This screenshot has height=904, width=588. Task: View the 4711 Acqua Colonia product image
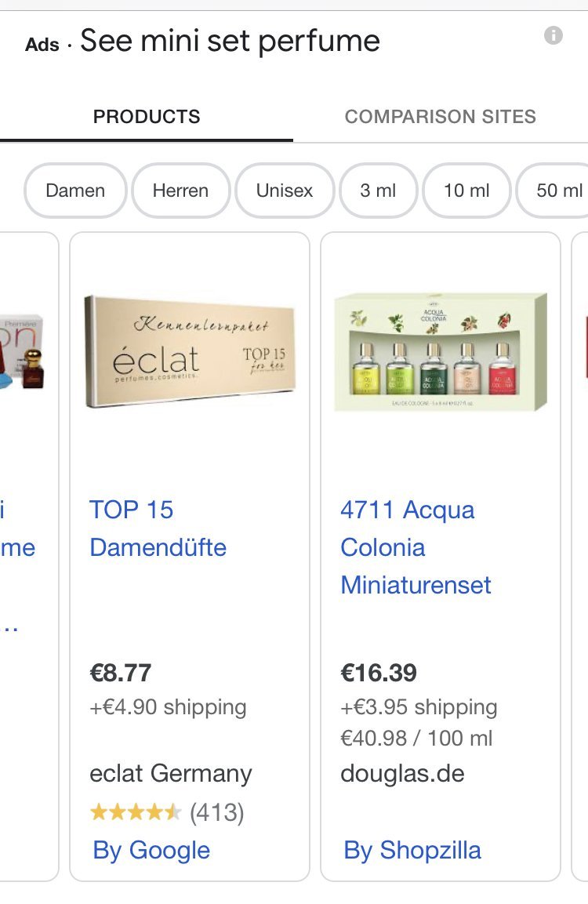441,352
